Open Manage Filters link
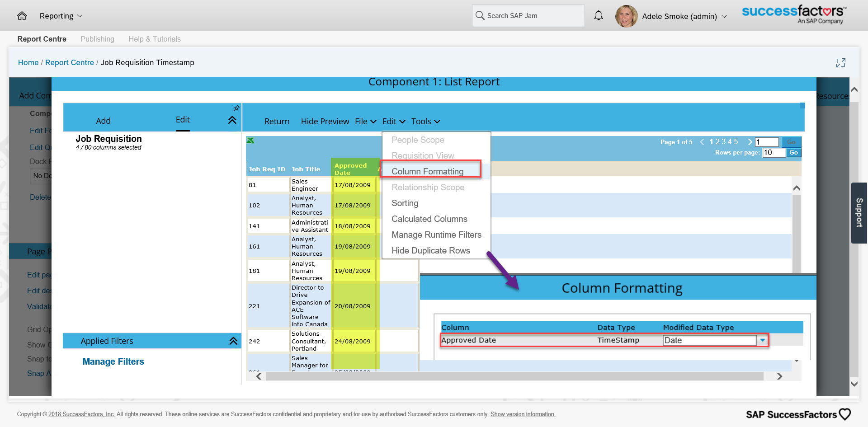Screen dimensions: 868x427 pyautogui.click(x=113, y=361)
